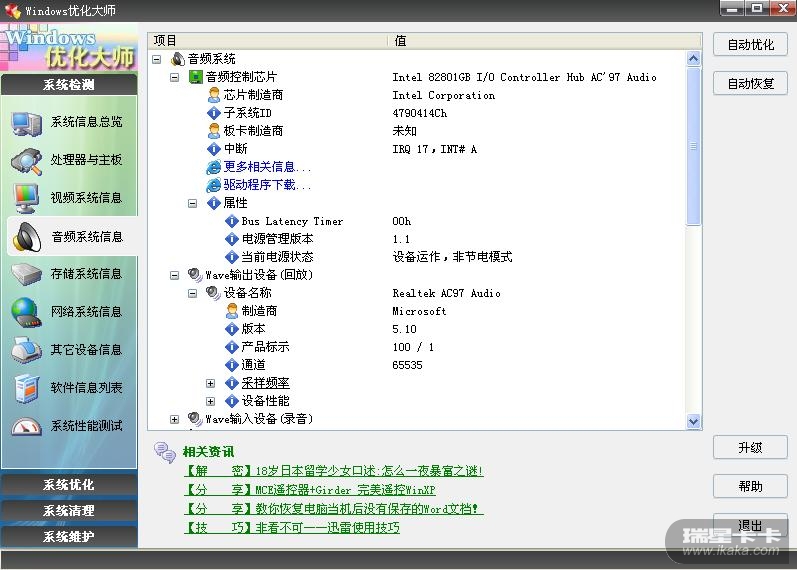This screenshot has width=797, height=570.
Task: Collapse the 音频控制芯片 node
Action: [174, 77]
